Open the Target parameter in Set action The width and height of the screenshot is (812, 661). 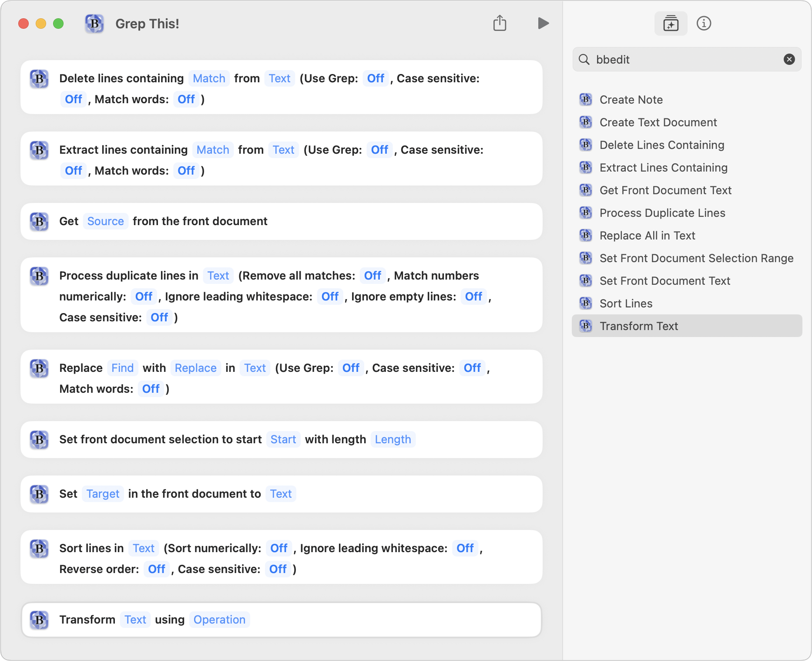point(103,494)
